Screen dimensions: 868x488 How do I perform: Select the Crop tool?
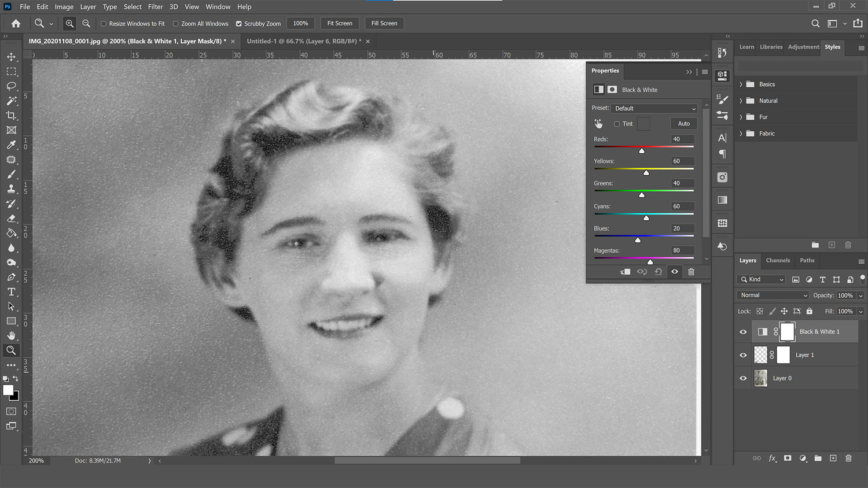point(12,115)
